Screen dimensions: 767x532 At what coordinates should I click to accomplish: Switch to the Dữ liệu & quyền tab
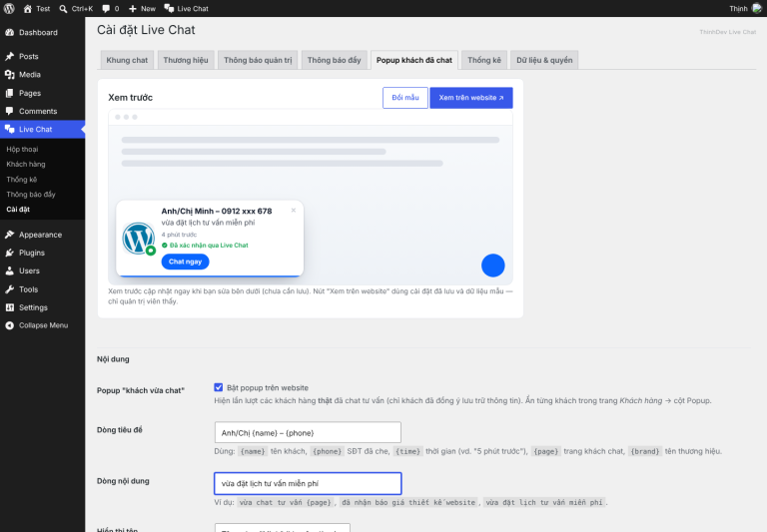coord(544,60)
